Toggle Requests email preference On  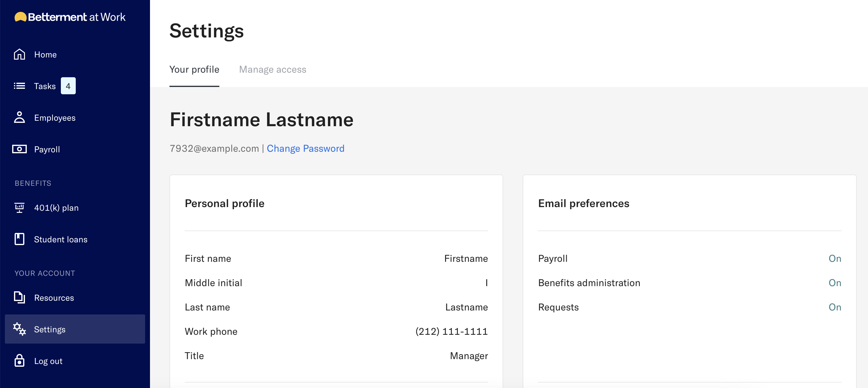pos(836,307)
